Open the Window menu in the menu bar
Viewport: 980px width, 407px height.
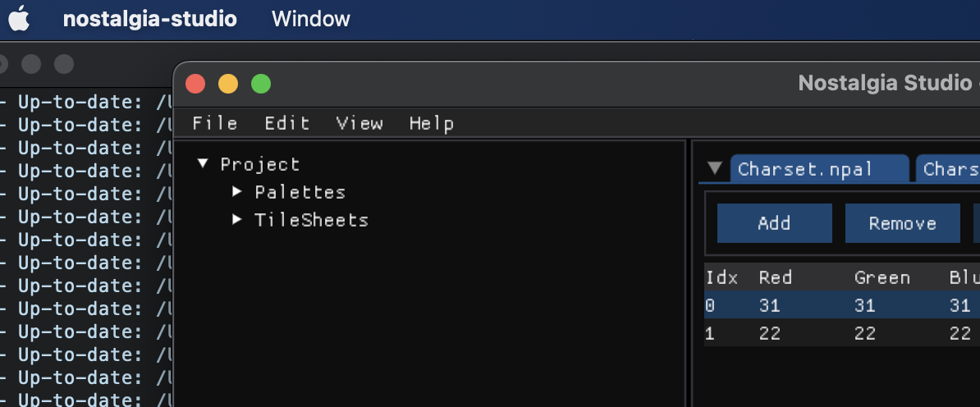(x=310, y=19)
